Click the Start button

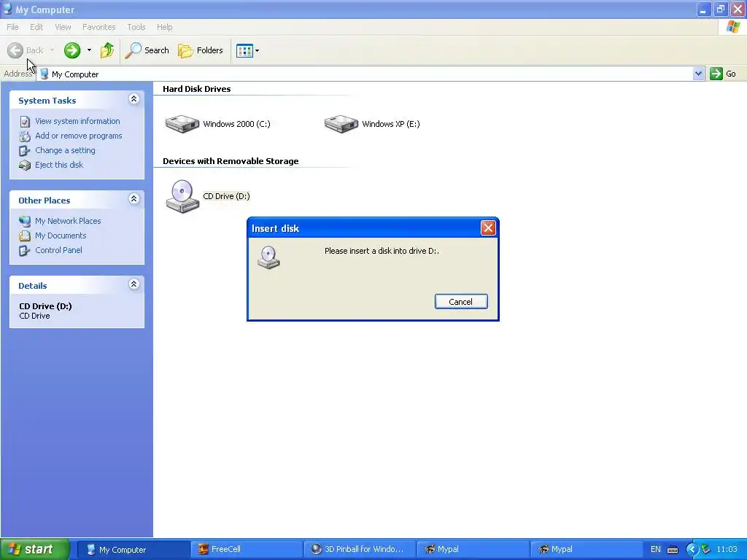pyautogui.click(x=34, y=549)
